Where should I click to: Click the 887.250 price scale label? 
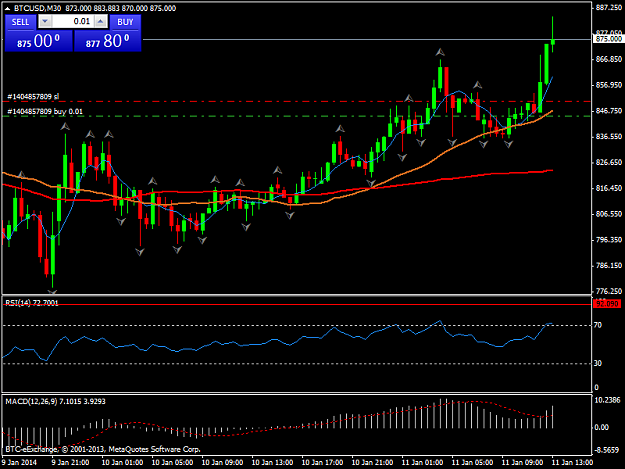pyautogui.click(x=609, y=8)
